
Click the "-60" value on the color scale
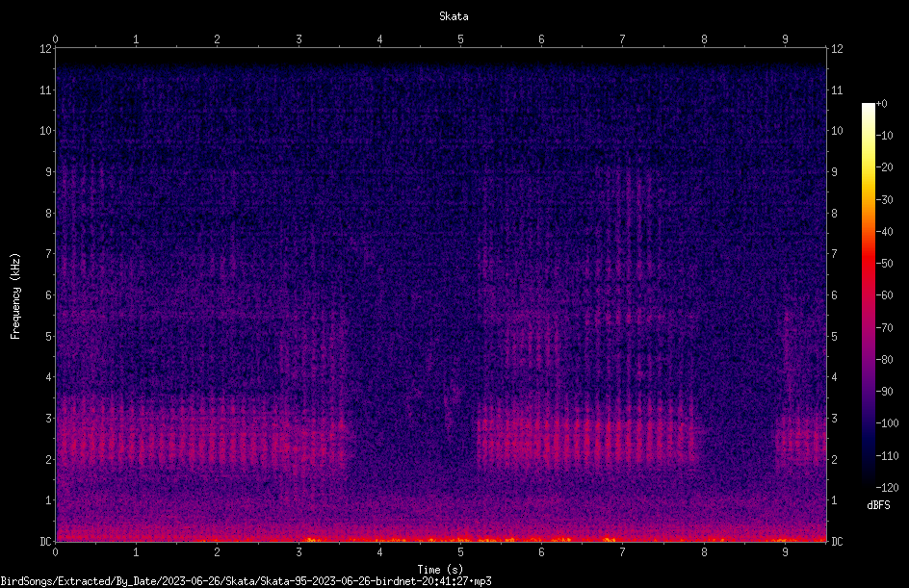[884, 295]
